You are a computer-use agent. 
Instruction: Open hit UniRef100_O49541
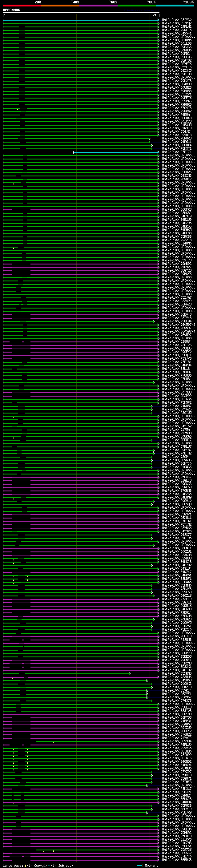click(176, 33)
